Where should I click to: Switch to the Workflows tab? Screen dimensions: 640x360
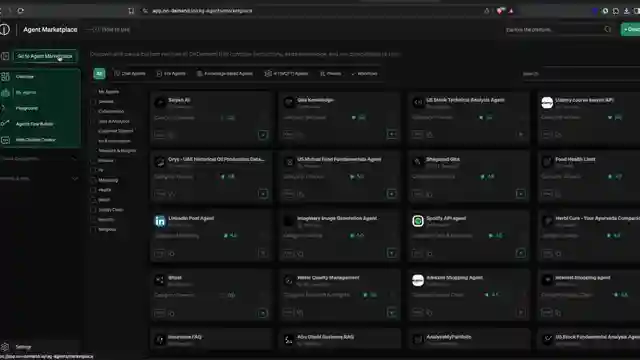pyautogui.click(x=364, y=73)
